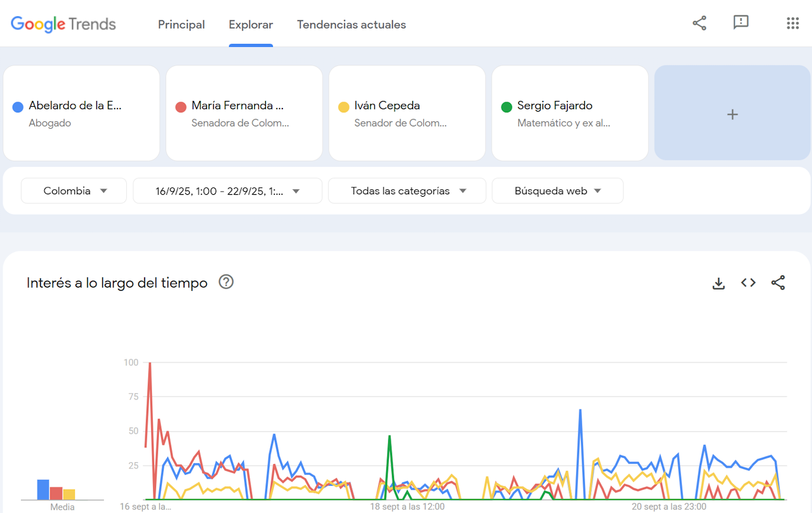Open the Google apps grid
Screen dimensions: 812x513
pos(792,23)
